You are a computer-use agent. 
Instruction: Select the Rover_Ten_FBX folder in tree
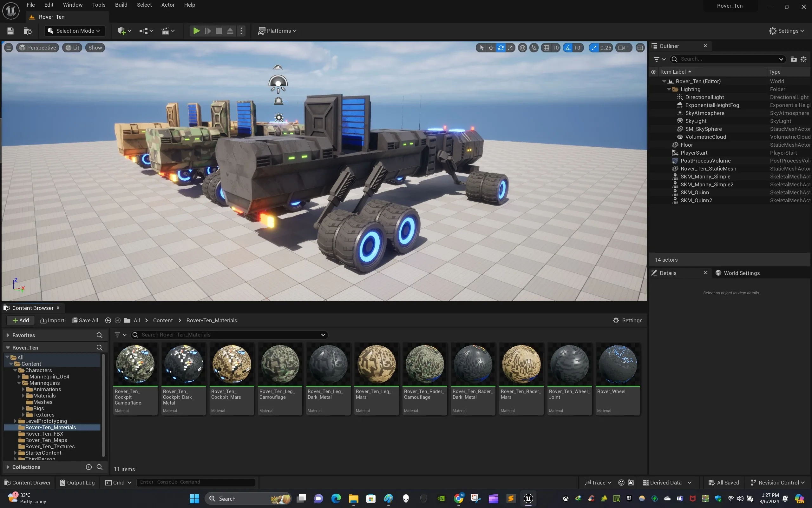tap(44, 434)
